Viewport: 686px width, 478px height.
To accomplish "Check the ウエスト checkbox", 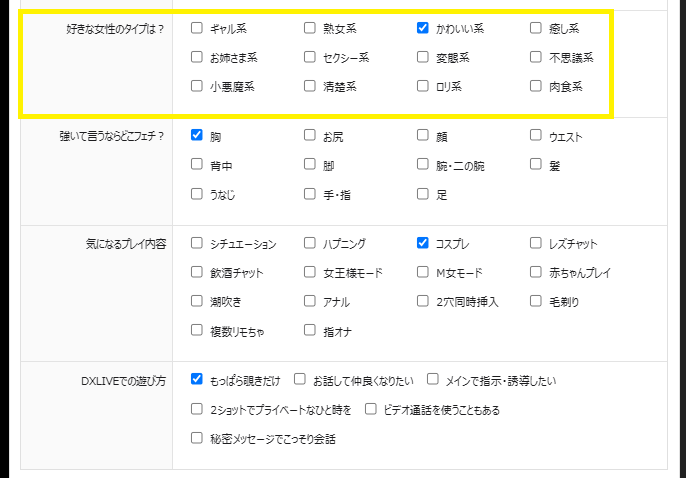I will tap(536, 136).
